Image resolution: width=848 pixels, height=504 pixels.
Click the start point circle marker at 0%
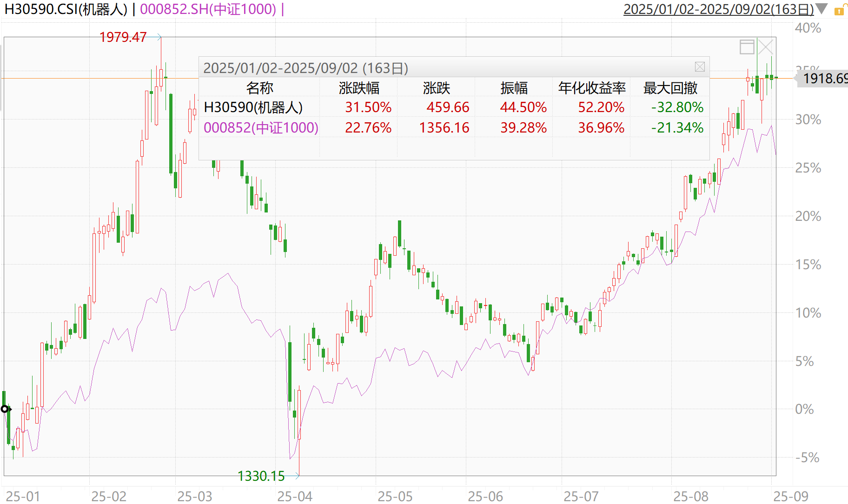coord(5,409)
